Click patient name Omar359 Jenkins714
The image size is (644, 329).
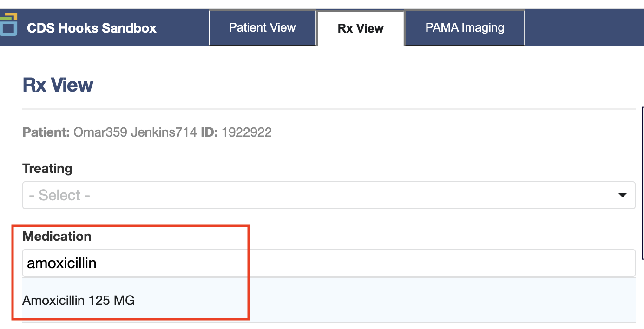point(135,132)
